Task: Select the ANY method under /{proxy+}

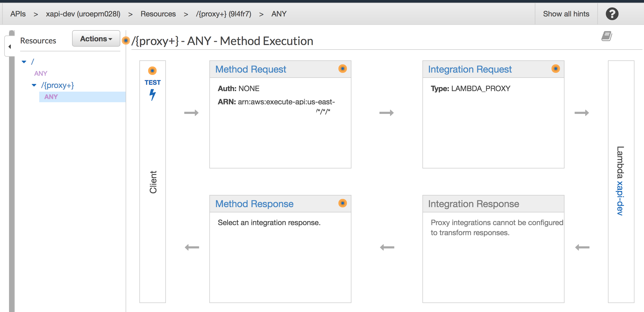Action: (51, 97)
